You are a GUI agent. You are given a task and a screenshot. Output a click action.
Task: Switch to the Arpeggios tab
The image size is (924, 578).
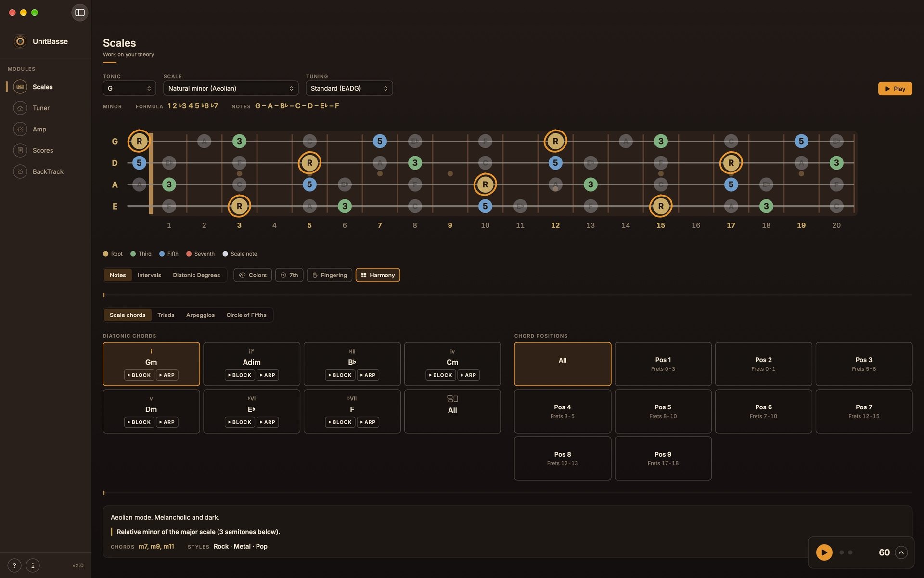coord(200,315)
